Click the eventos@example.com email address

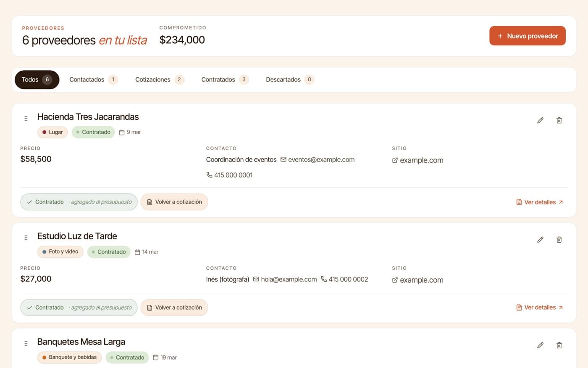tap(321, 159)
